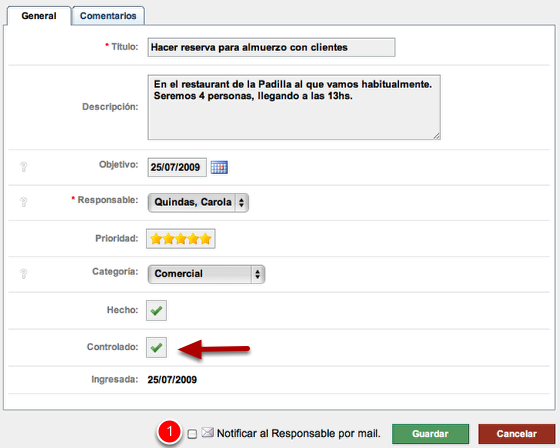Open the Responsable dropdown showing Quindas, Carola
The height and width of the screenshot is (448, 560).
198,203
